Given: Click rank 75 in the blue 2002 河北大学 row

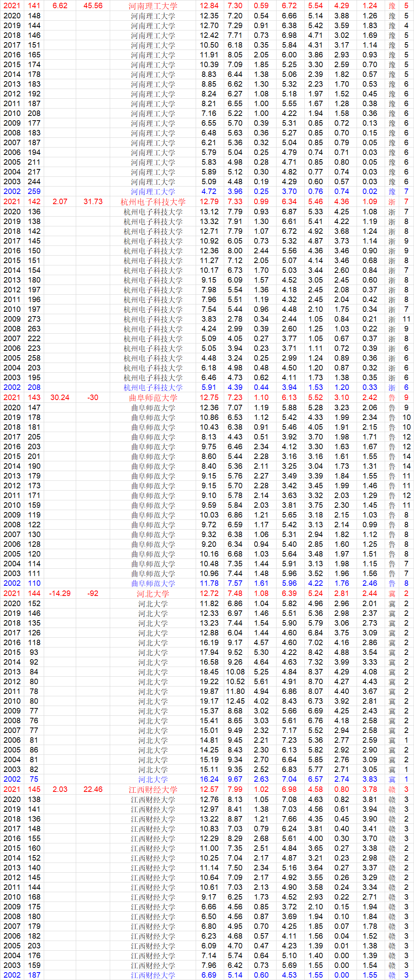Looking at the screenshot, I should click(x=34, y=779).
